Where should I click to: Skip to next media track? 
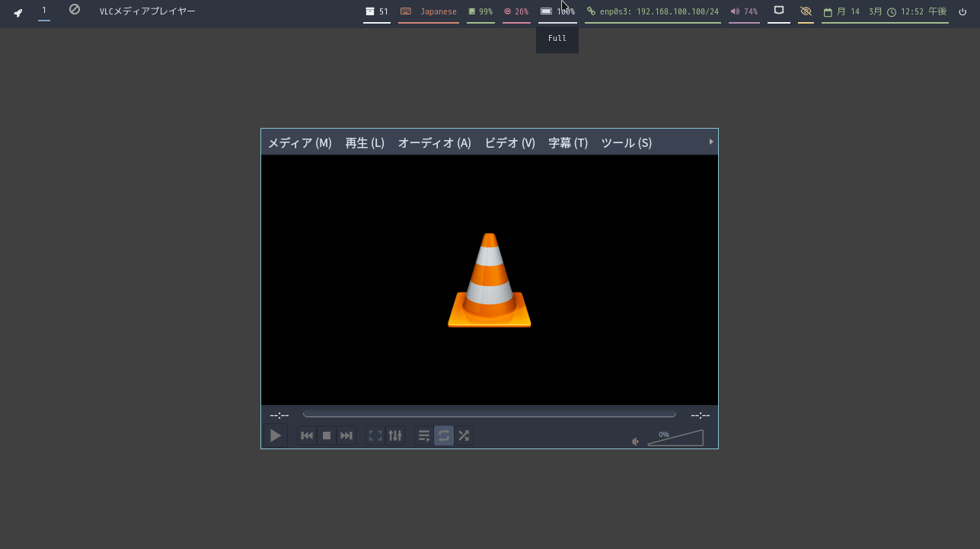(346, 436)
